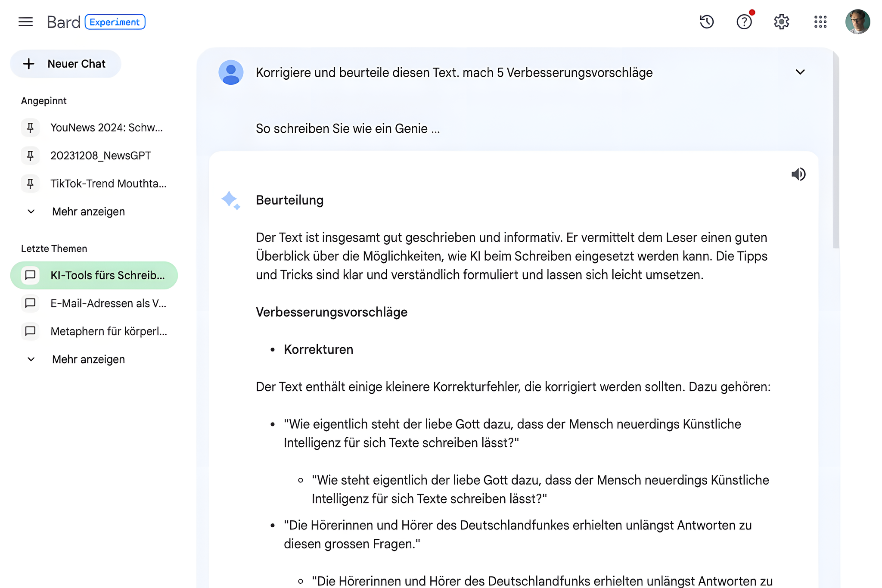Unpin the "20231208_NewsGPT" chat

tap(30, 156)
